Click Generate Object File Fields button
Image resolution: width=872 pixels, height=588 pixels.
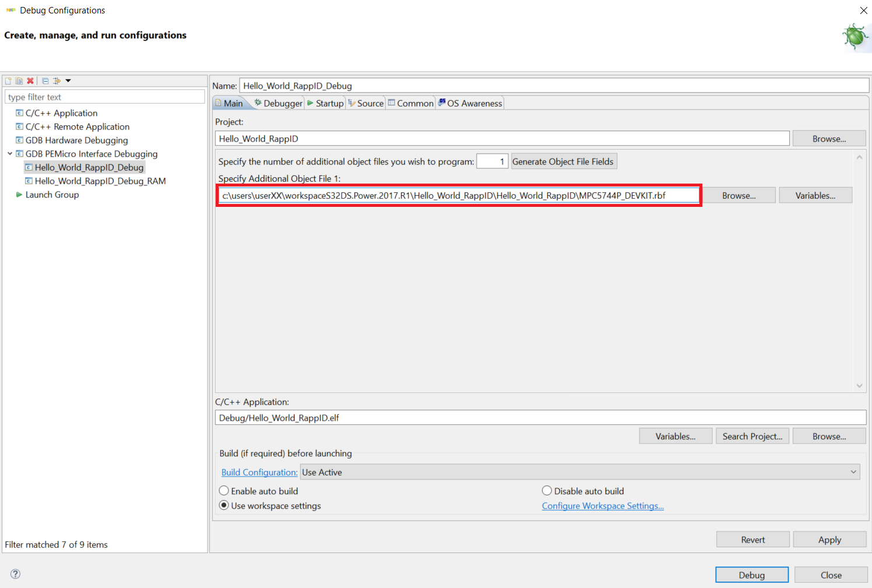click(564, 161)
